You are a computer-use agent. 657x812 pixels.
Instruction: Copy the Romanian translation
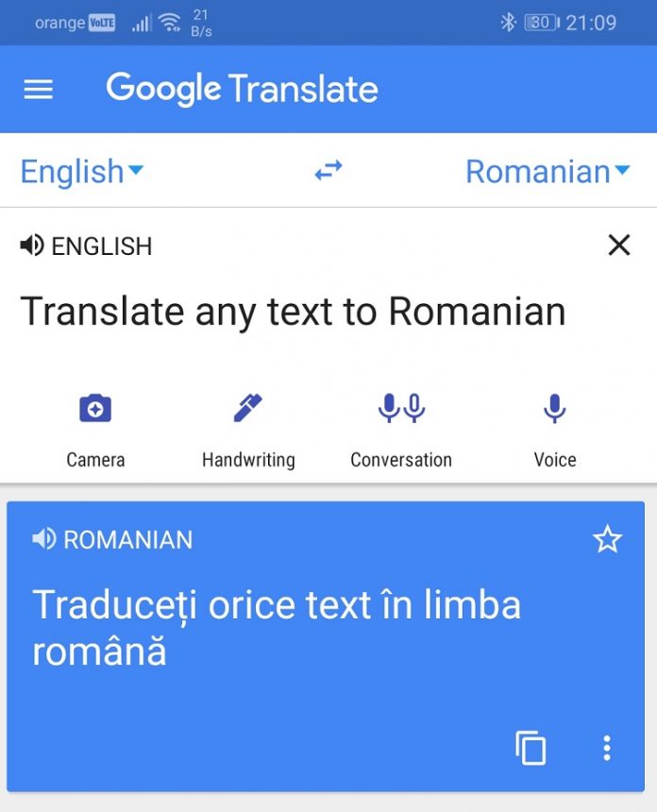531,748
